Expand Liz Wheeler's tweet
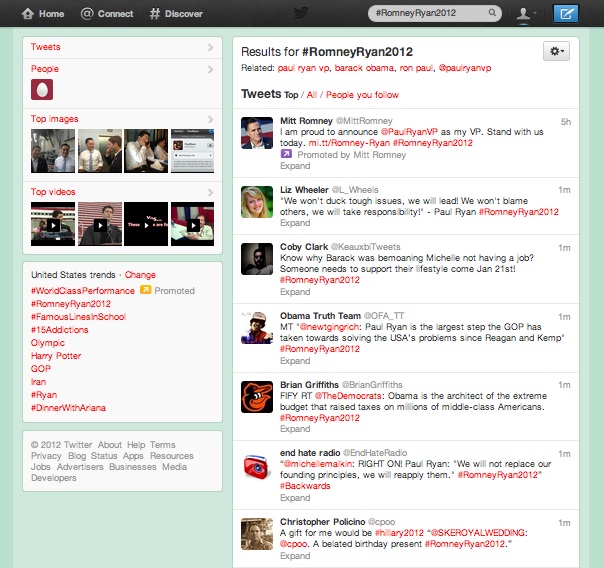604x568 pixels. (x=295, y=223)
